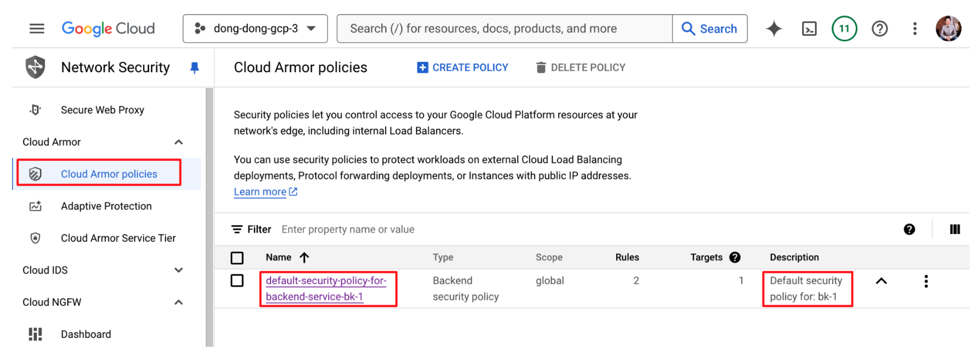Activate Cloud Shell terminal icon
The image size is (980, 355).
[809, 28]
